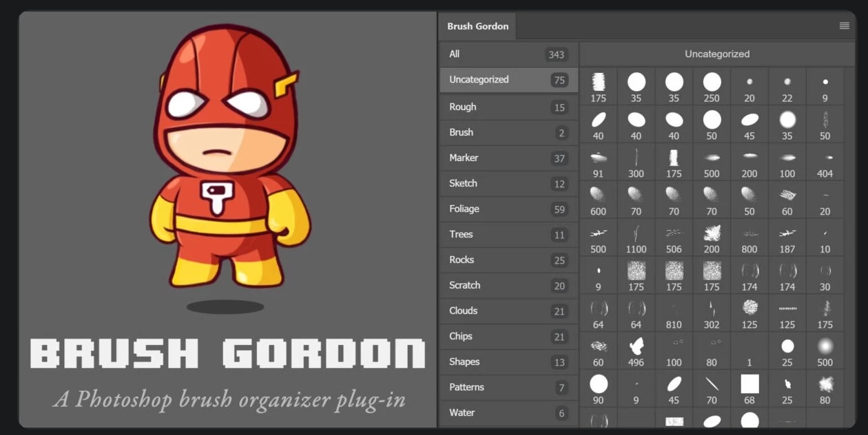Pick the brush preset labeled 187

(x=787, y=237)
